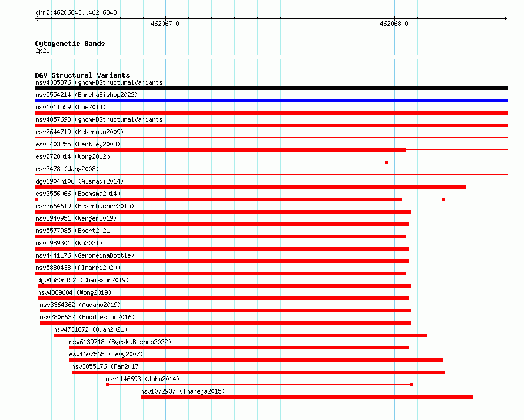Open the nsv5577985 Ebert2021 variant

click(x=74, y=231)
